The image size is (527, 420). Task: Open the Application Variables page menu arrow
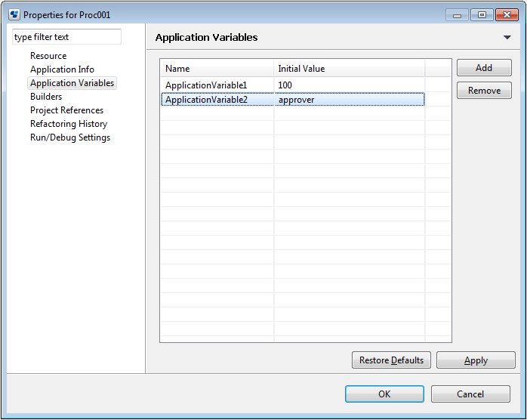507,37
